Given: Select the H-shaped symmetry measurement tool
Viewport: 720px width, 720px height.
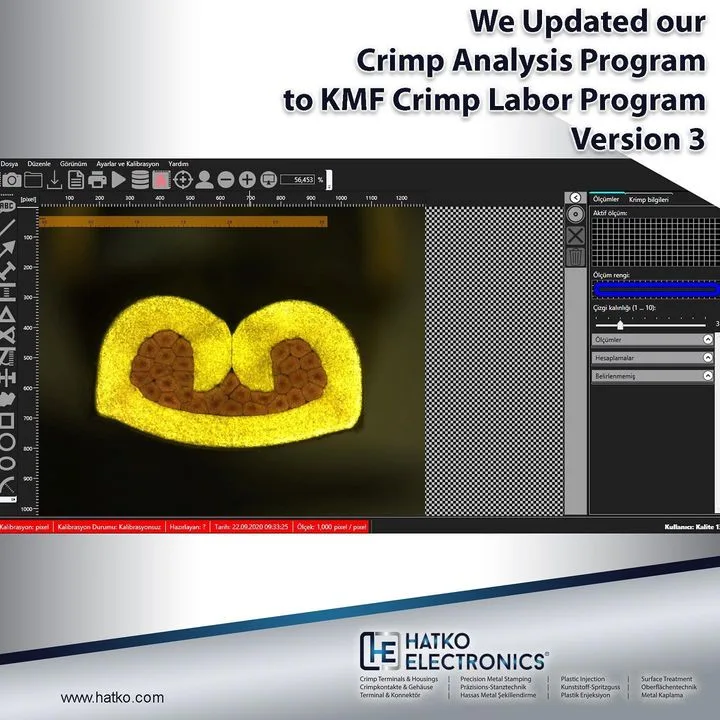Looking at the screenshot, I should [x=7, y=378].
